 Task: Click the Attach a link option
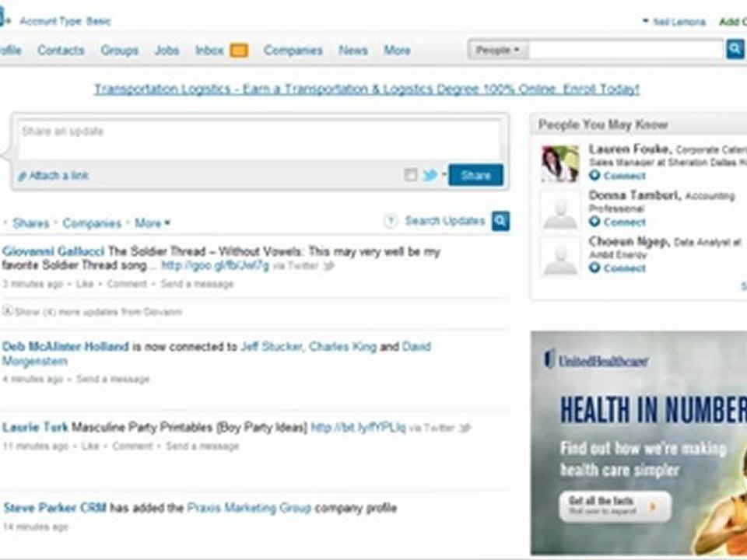pos(58,176)
